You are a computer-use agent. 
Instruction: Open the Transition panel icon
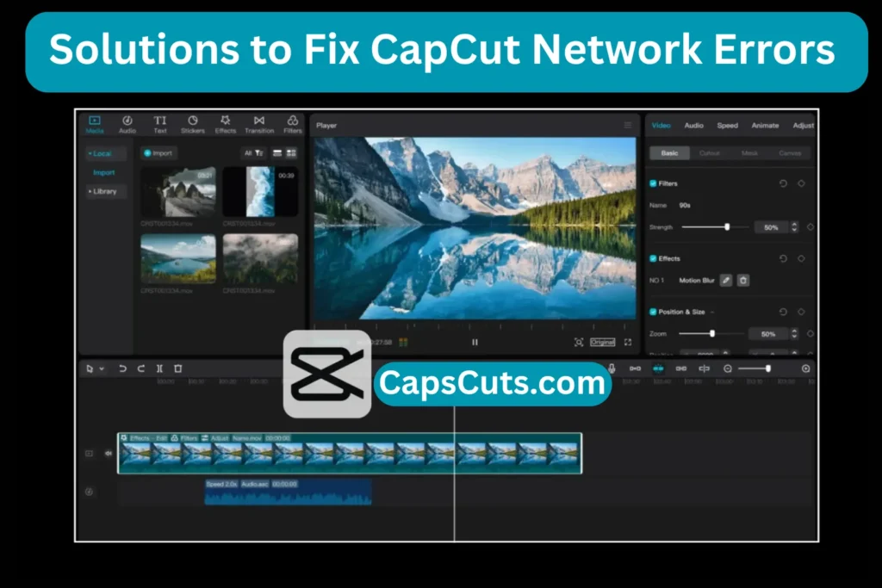click(x=258, y=121)
